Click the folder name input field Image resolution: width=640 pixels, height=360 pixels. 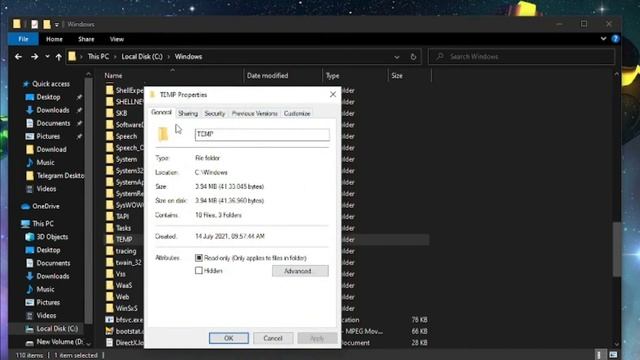pos(262,134)
